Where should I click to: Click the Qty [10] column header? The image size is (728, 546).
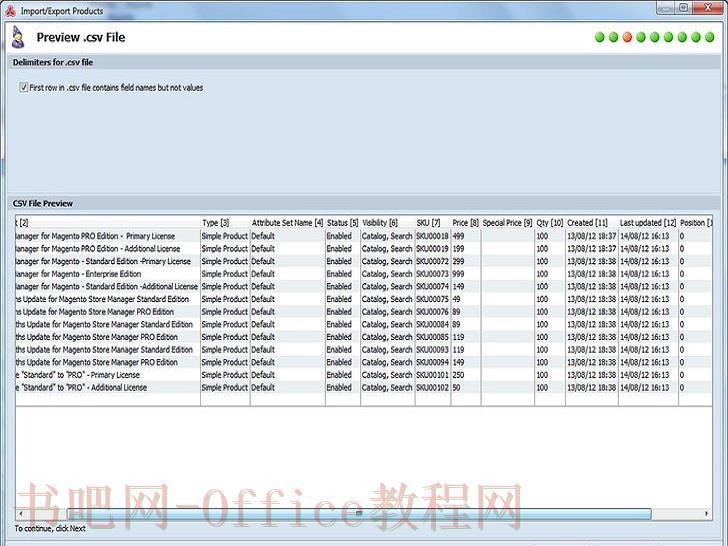[550, 223]
